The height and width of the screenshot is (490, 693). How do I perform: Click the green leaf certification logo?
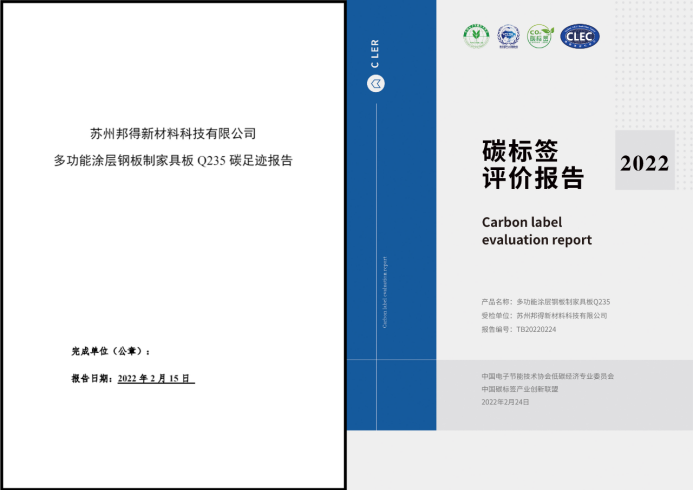pos(476,36)
